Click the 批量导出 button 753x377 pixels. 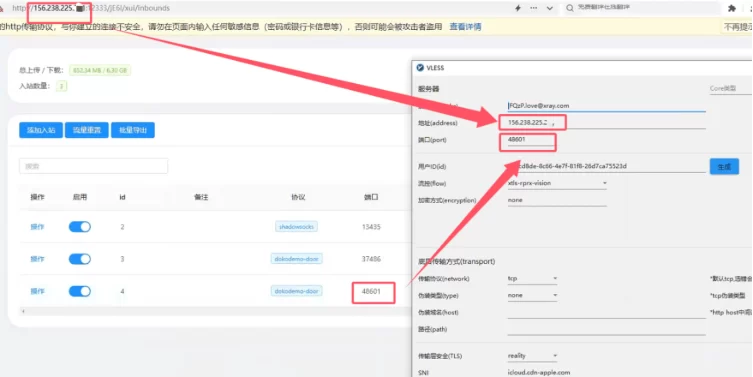click(133, 130)
